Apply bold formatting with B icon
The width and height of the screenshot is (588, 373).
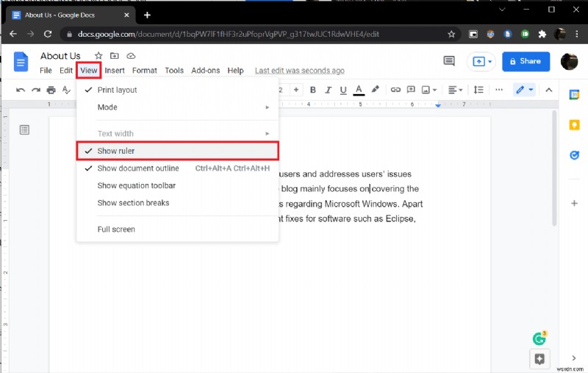[313, 90]
